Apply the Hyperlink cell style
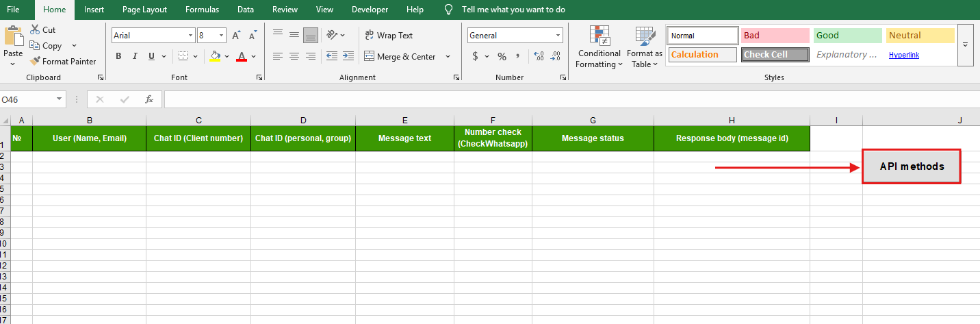This screenshot has height=324, width=980. click(x=903, y=55)
